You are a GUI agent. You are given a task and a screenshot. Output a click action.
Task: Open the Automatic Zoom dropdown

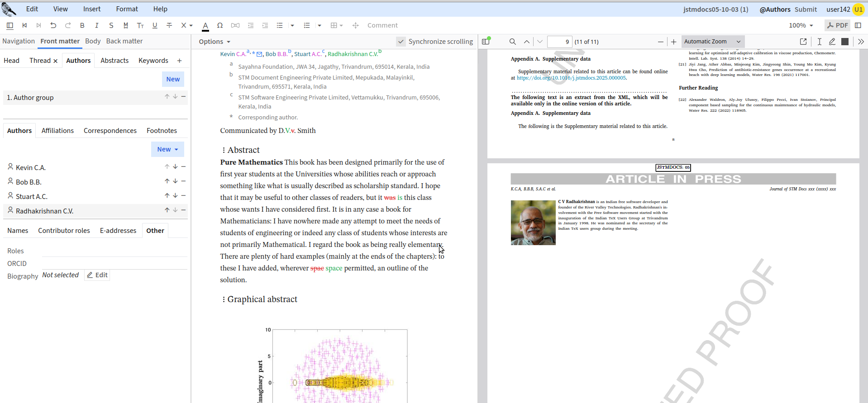click(x=712, y=42)
